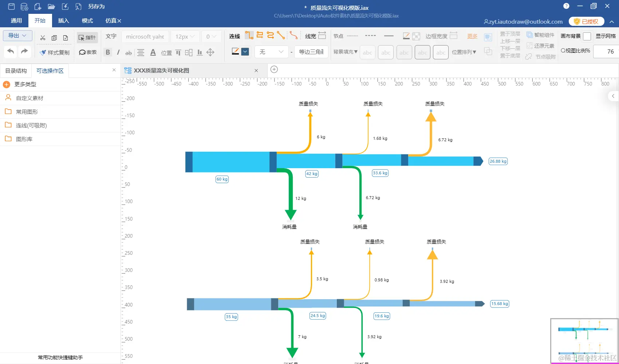
Task: Redo the last action
Action: 24,51
